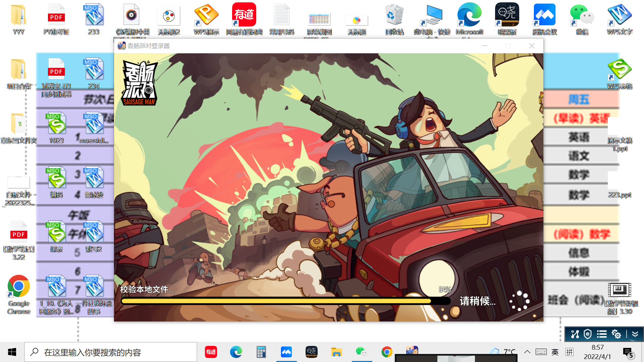Toggle 拼 pinyin input mode

570,352
